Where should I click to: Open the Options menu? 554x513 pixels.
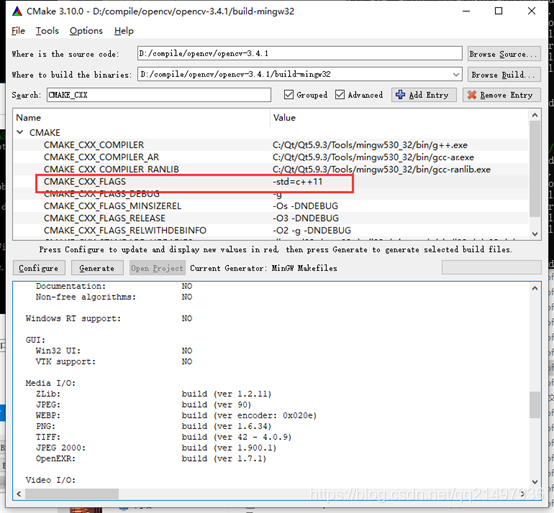coord(86,31)
